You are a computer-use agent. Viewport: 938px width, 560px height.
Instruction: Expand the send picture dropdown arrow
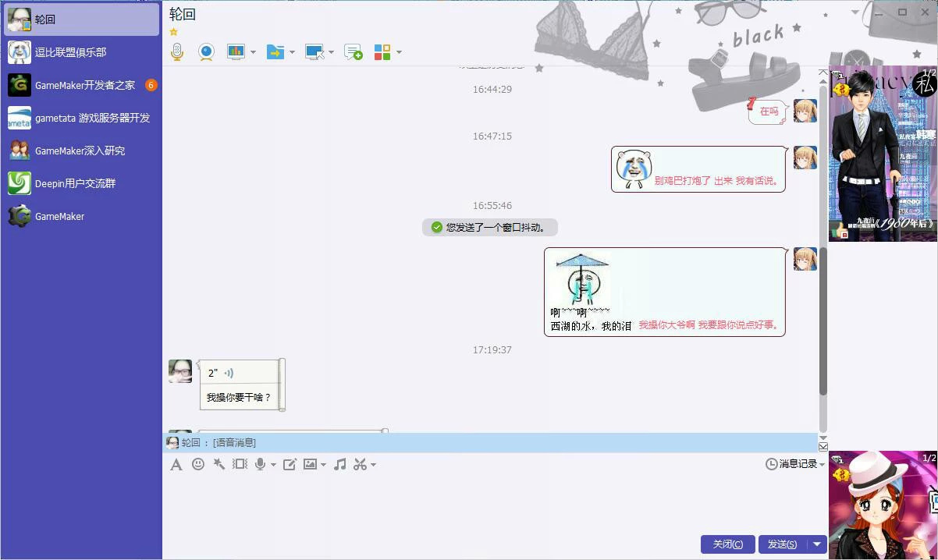click(x=323, y=465)
